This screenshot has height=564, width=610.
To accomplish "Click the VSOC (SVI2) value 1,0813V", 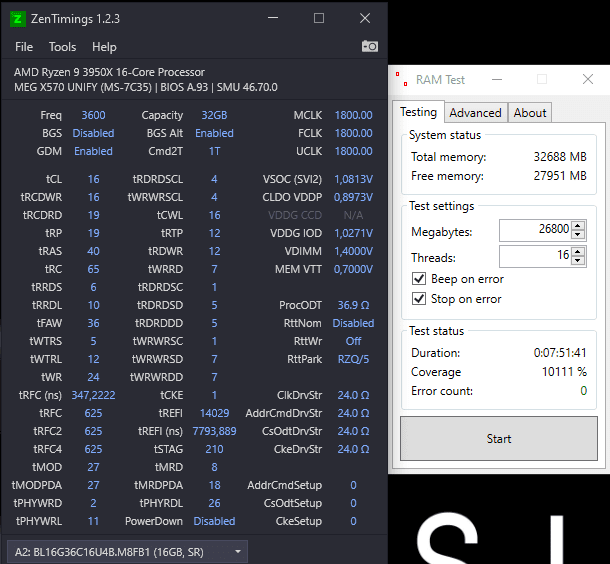I will click(353, 179).
